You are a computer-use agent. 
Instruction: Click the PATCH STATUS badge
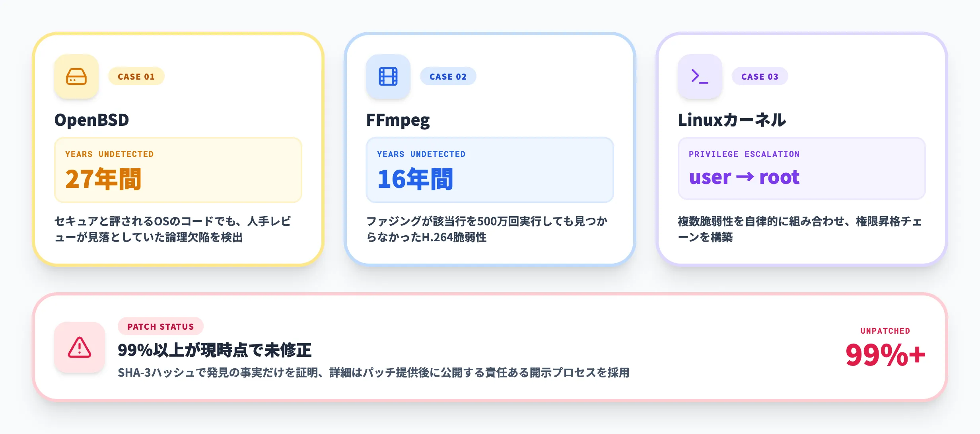pos(160,326)
